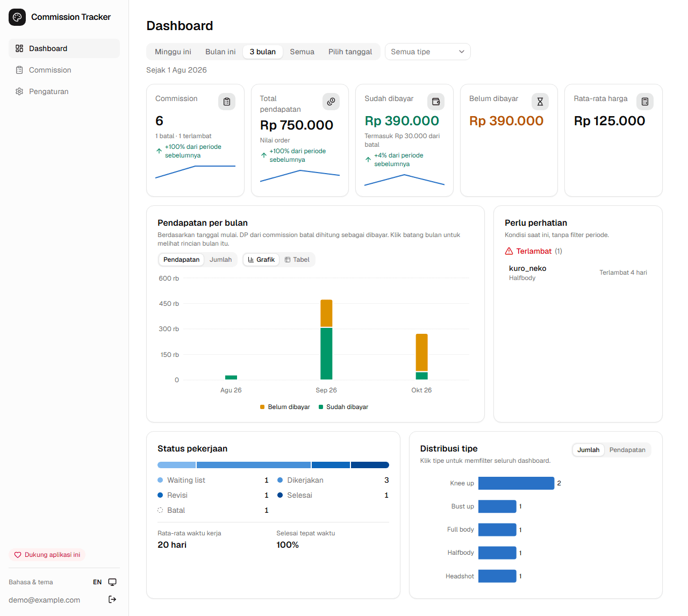
Task: Open the Commission page from sidebar
Action: point(64,70)
